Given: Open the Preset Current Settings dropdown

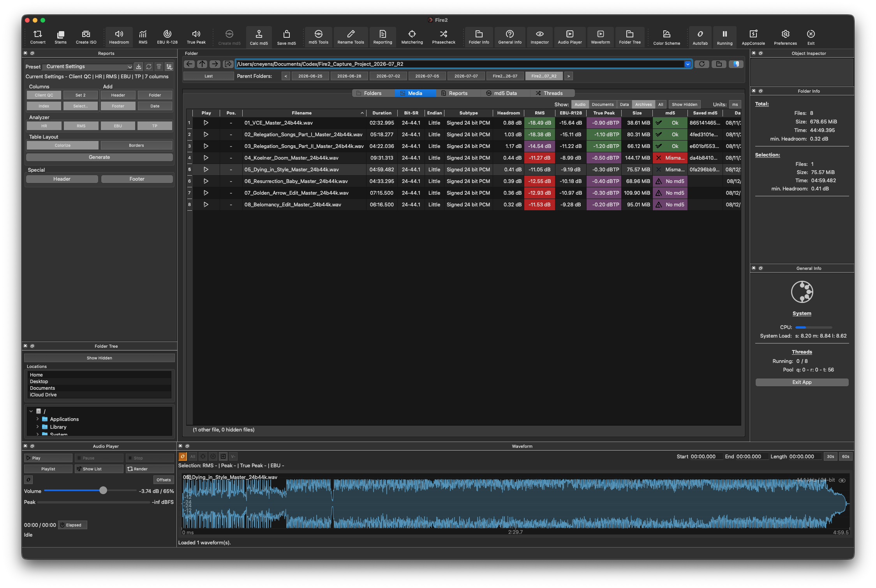Looking at the screenshot, I should pyautogui.click(x=88, y=67).
